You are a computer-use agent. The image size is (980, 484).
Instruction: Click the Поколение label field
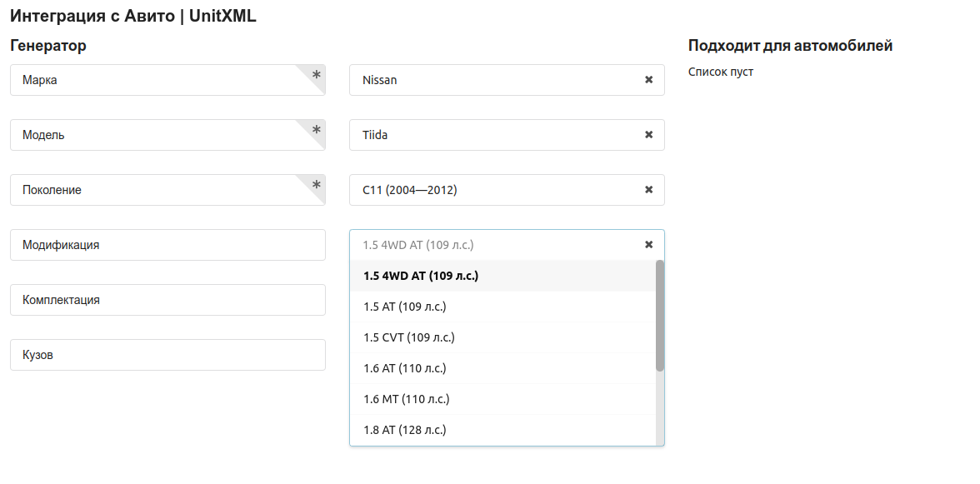point(167,190)
